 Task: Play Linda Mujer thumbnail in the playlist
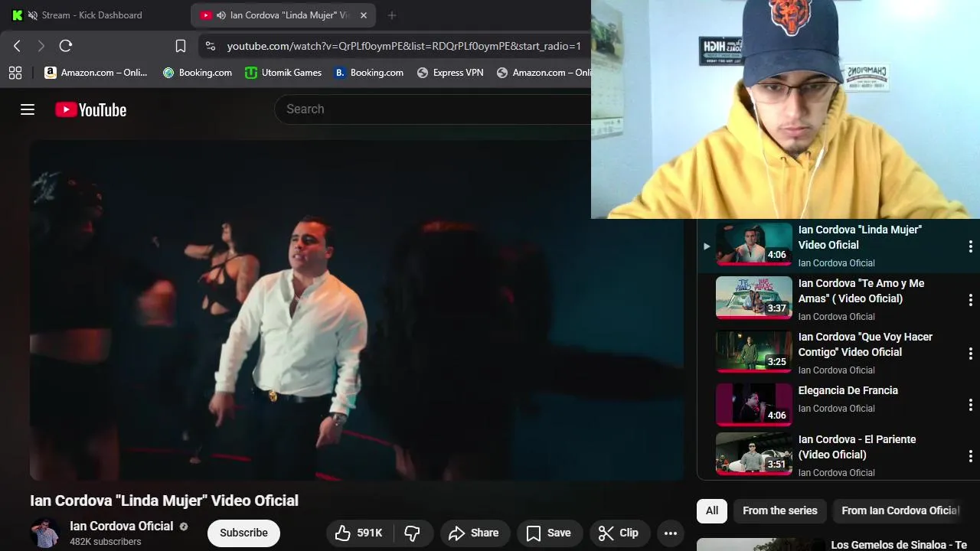click(754, 244)
